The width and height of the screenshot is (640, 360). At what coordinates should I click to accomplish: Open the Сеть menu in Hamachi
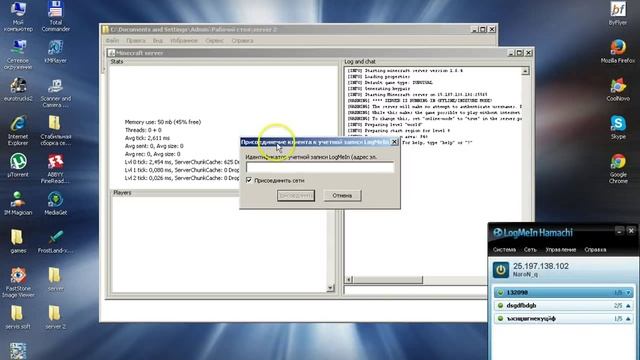[530, 249]
